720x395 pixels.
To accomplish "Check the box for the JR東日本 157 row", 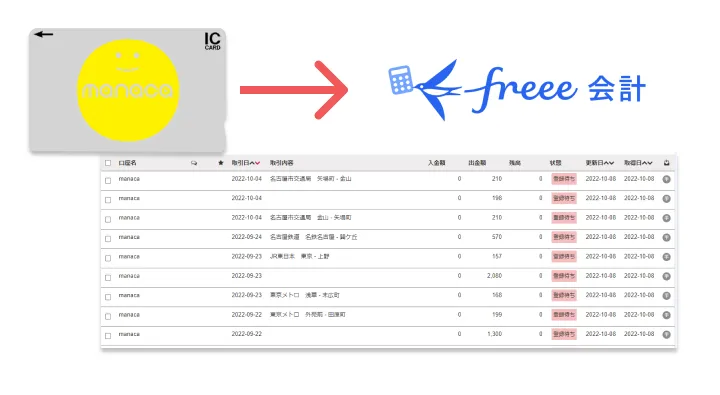I will coord(108,258).
